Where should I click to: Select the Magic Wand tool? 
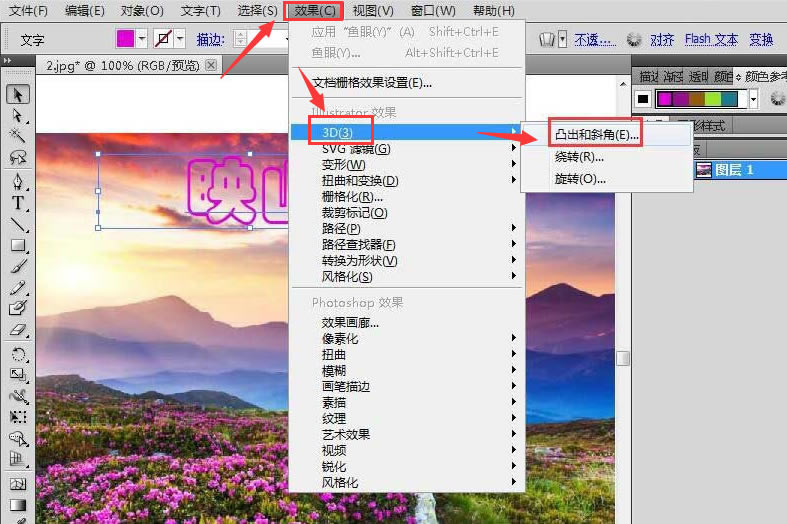18,136
